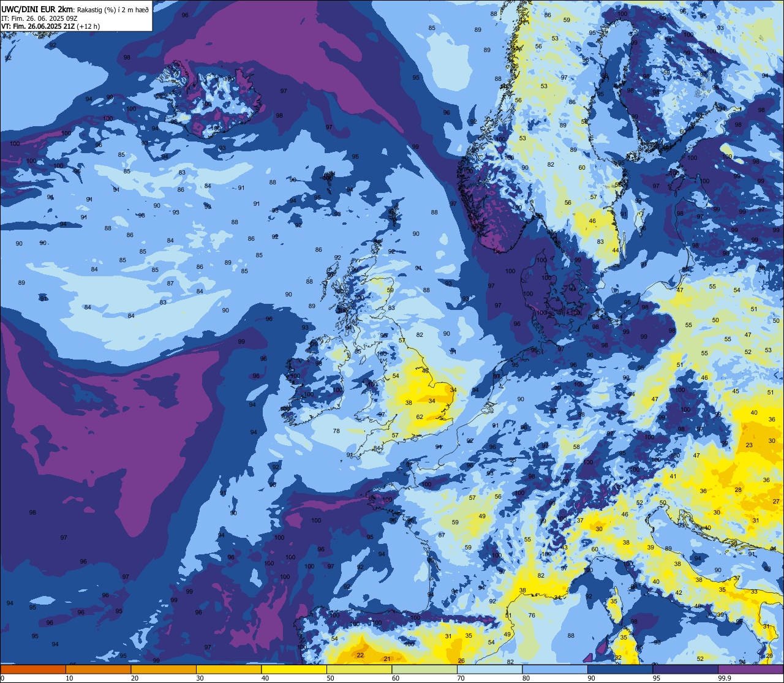Screen dimensions: 784x683
Task: Click the '10' legend label
Action: pos(69,678)
